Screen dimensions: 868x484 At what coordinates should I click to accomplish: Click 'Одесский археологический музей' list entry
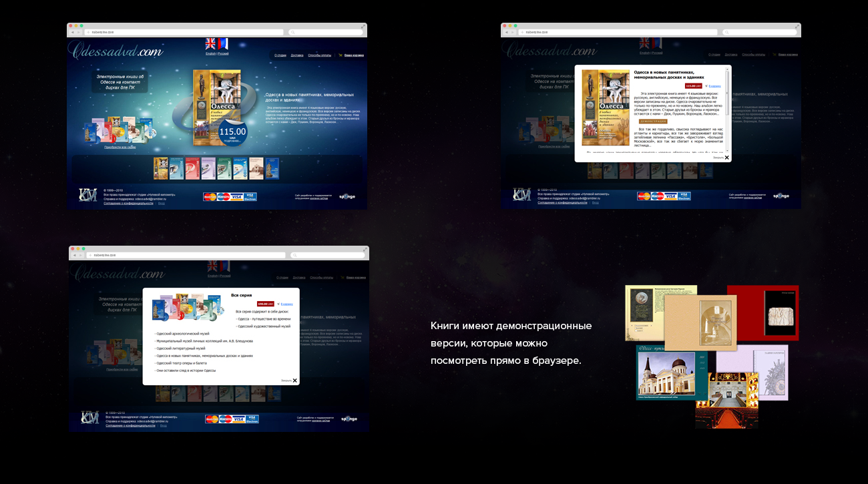pyautogui.click(x=182, y=334)
